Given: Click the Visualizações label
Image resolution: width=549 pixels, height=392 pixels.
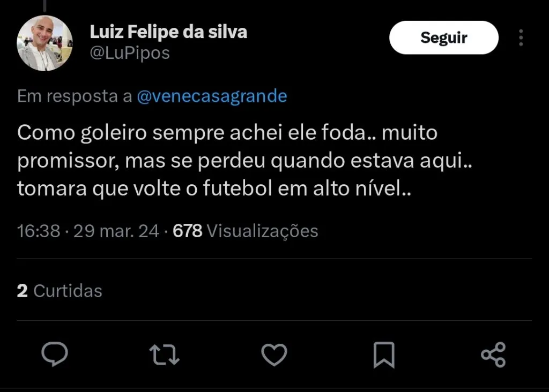Looking at the screenshot, I should coord(262,231).
